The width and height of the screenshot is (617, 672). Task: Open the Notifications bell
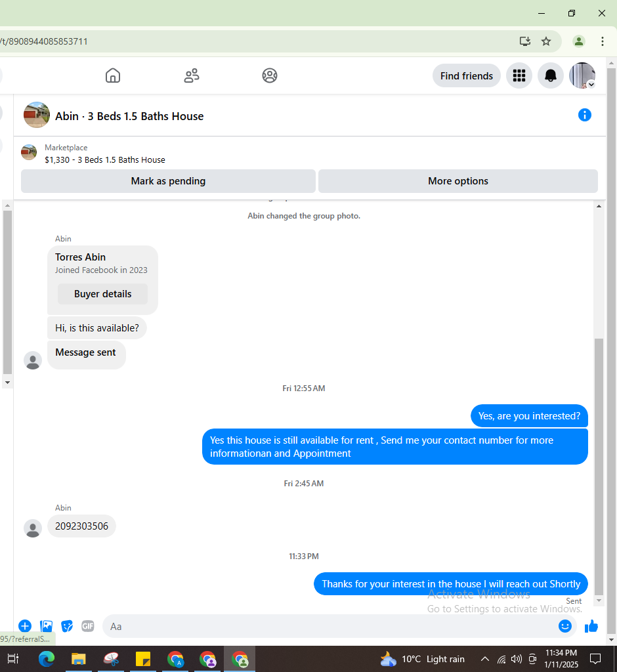pyautogui.click(x=551, y=76)
